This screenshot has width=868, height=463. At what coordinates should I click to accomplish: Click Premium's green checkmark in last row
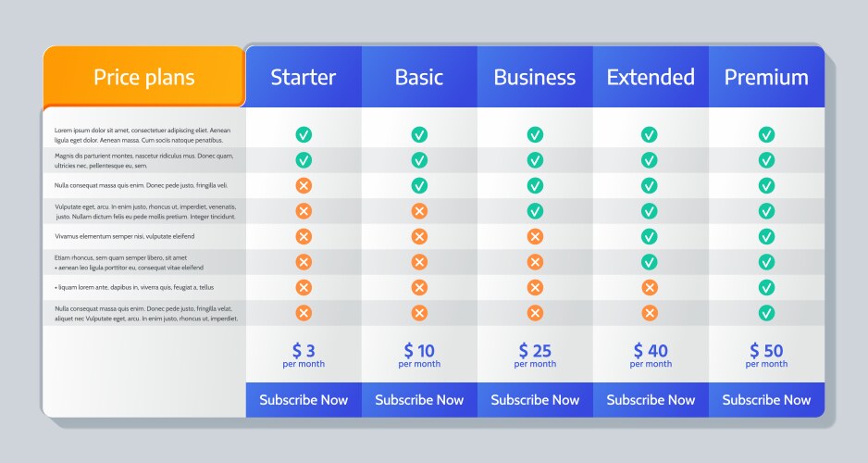click(766, 313)
